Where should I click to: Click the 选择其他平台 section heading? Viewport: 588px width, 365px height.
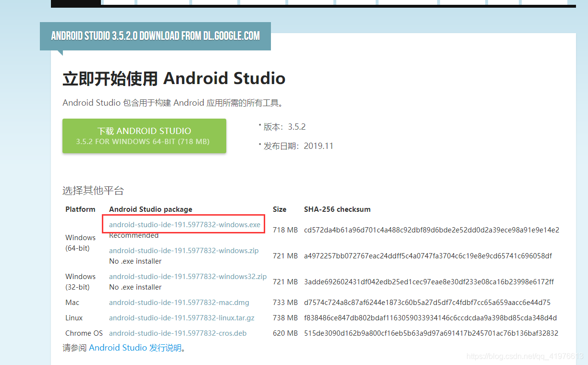point(93,190)
